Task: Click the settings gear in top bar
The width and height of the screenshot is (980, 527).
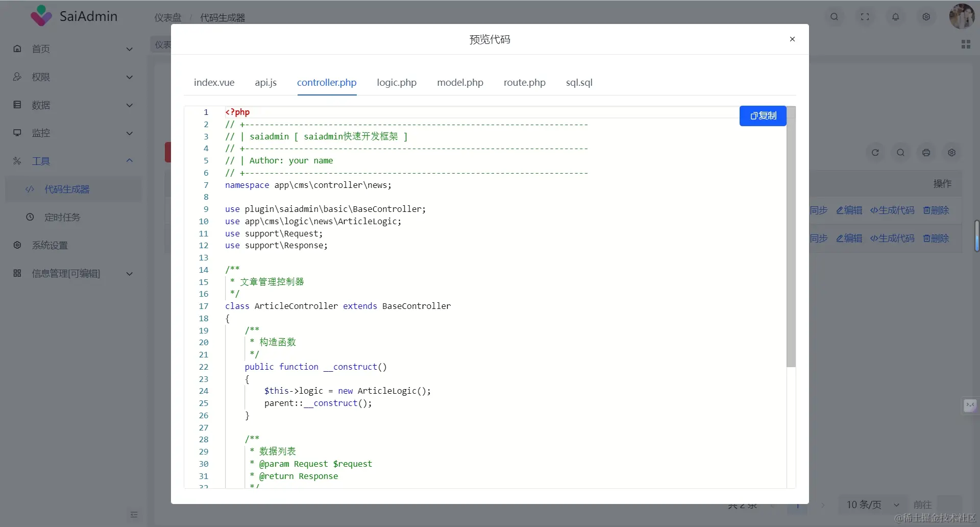Action: (x=926, y=16)
